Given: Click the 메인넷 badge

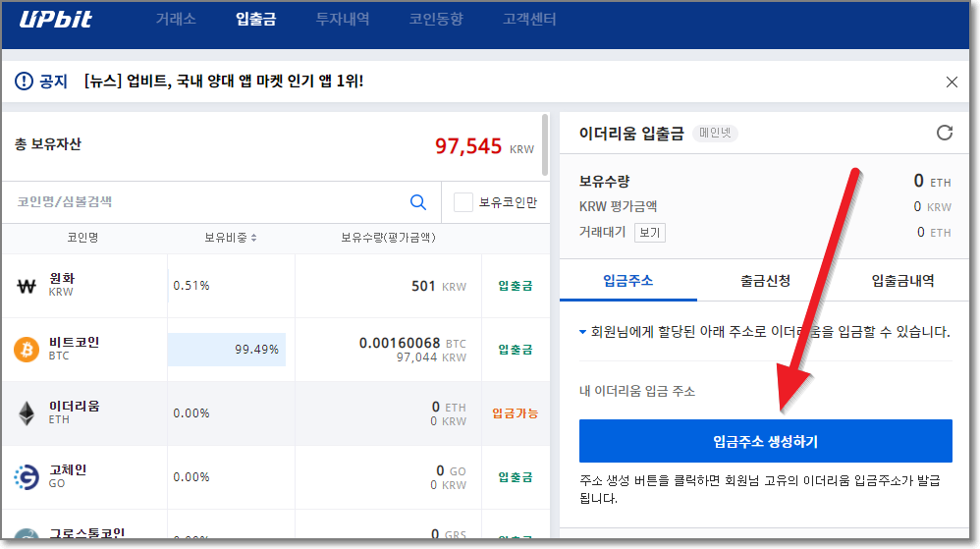Looking at the screenshot, I should (x=715, y=134).
